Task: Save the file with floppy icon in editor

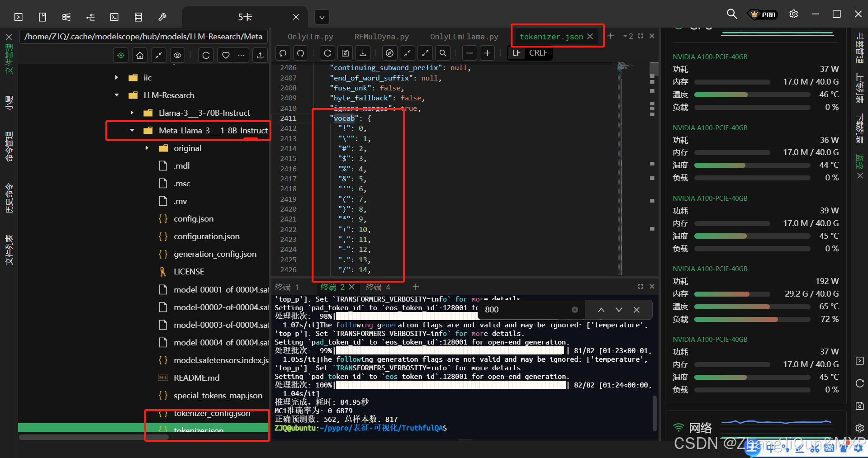Action: click(346, 53)
